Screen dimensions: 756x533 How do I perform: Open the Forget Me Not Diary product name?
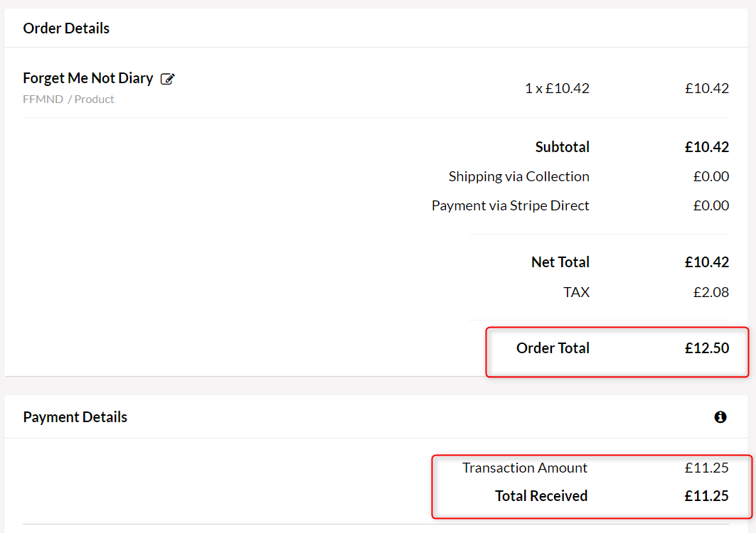pos(88,78)
